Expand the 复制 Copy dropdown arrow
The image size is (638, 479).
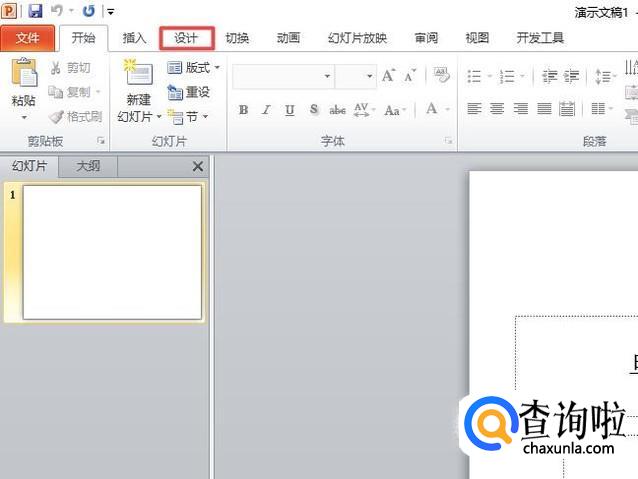point(98,92)
